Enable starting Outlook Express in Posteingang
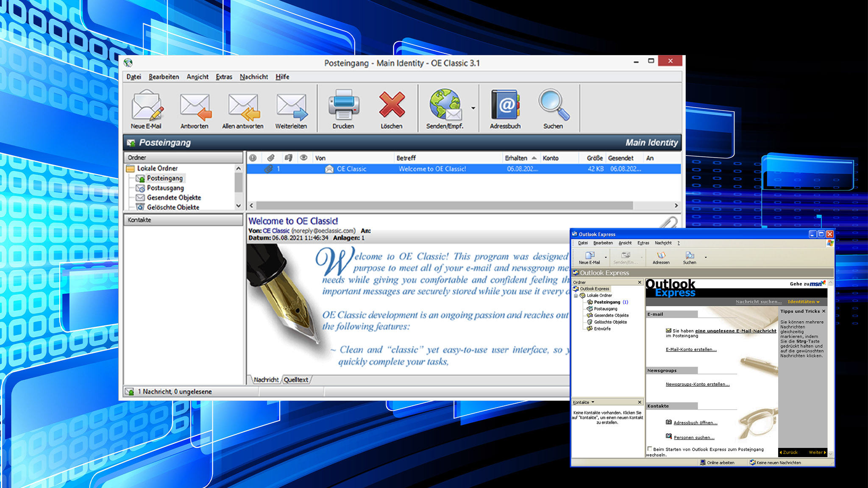The width and height of the screenshot is (868, 488). coord(650,449)
